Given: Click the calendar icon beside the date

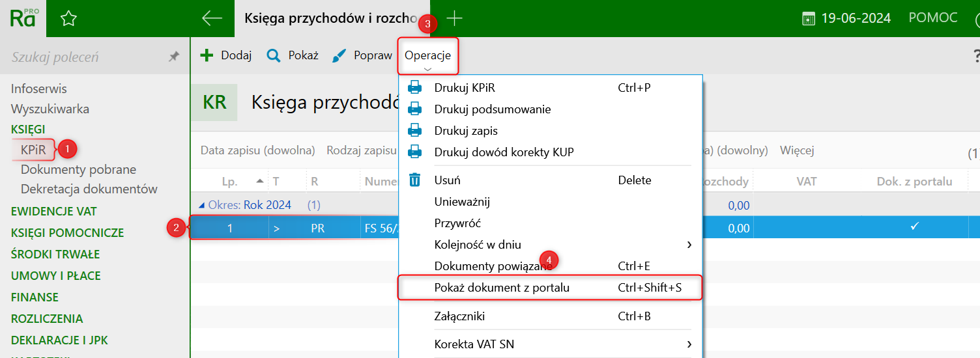Looking at the screenshot, I should [809, 19].
